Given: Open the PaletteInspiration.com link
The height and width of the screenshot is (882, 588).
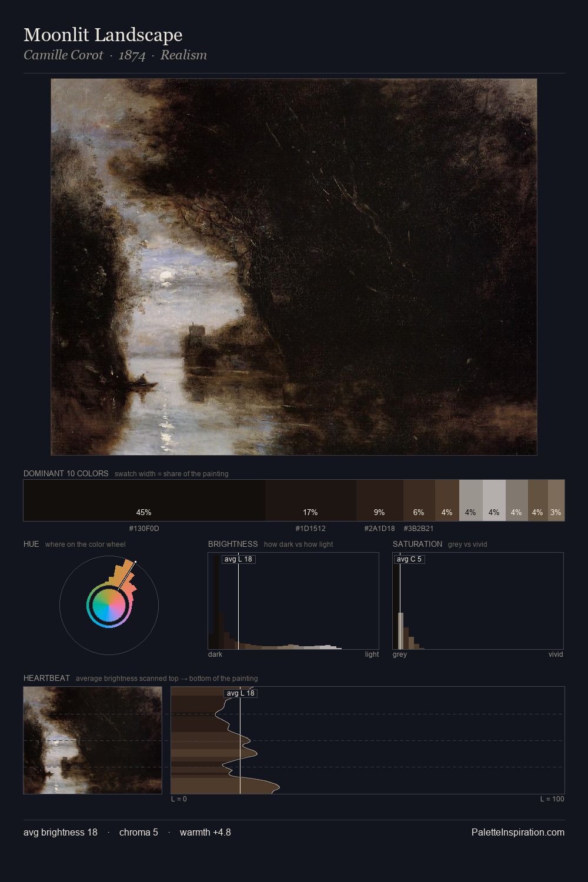Looking at the screenshot, I should pos(518,832).
